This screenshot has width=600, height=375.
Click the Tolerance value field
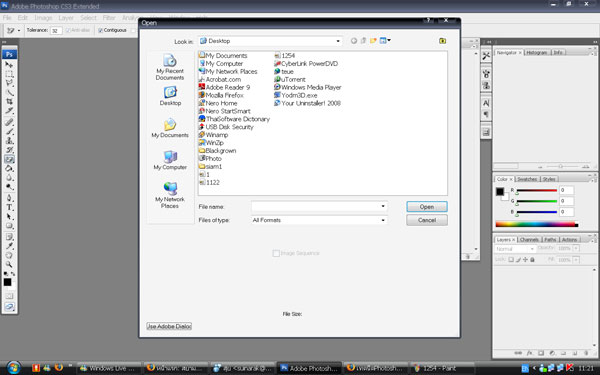tap(56, 31)
